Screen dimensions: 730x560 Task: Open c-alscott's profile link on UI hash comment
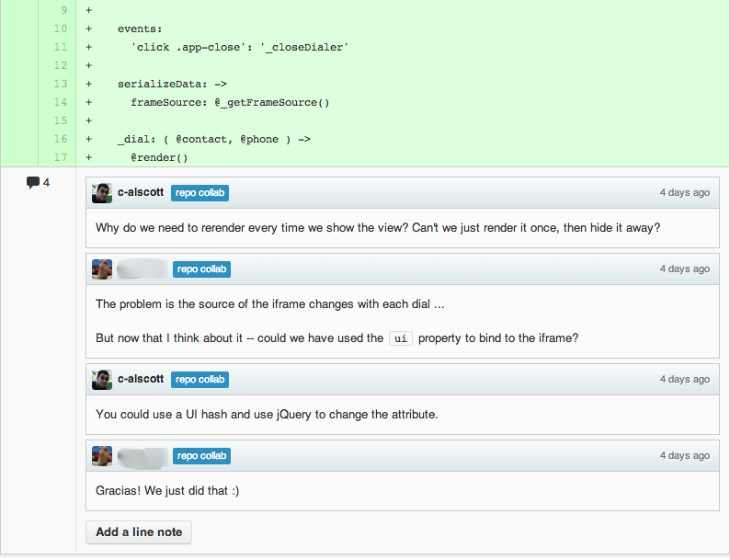pyautogui.click(x=141, y=380)
